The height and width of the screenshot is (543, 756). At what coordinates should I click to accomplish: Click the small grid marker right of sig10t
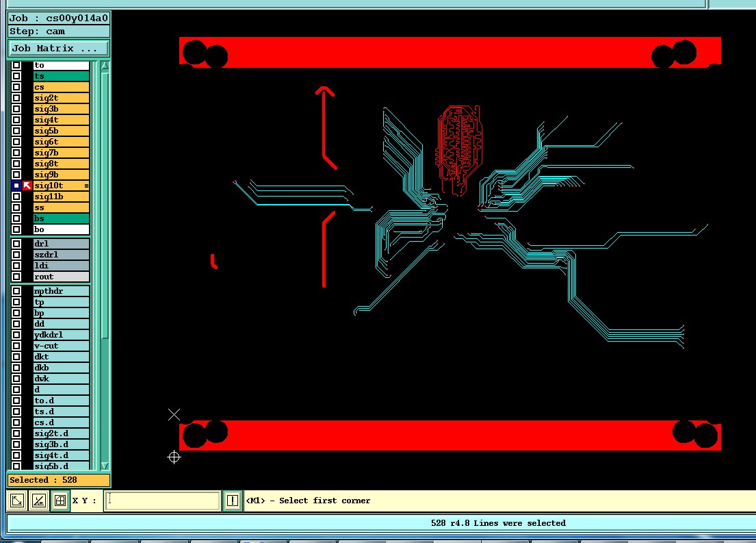pos(86,186)
